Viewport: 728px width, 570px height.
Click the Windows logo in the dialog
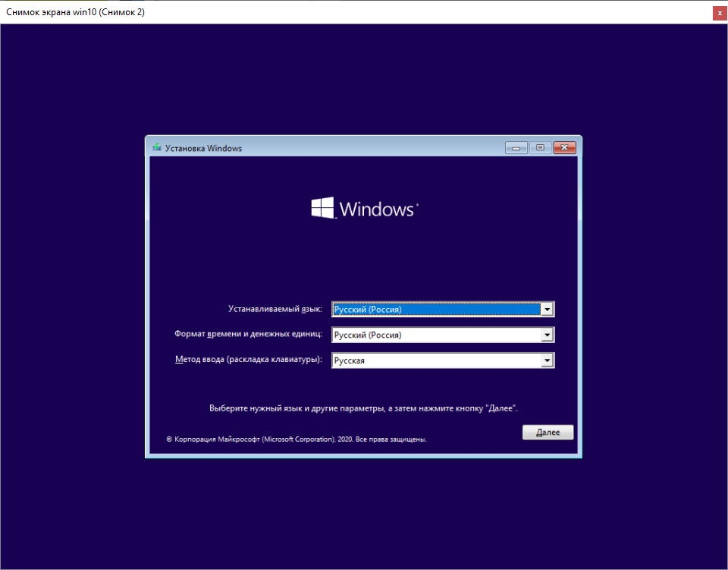pyautogui.click(x=365, y=208)
